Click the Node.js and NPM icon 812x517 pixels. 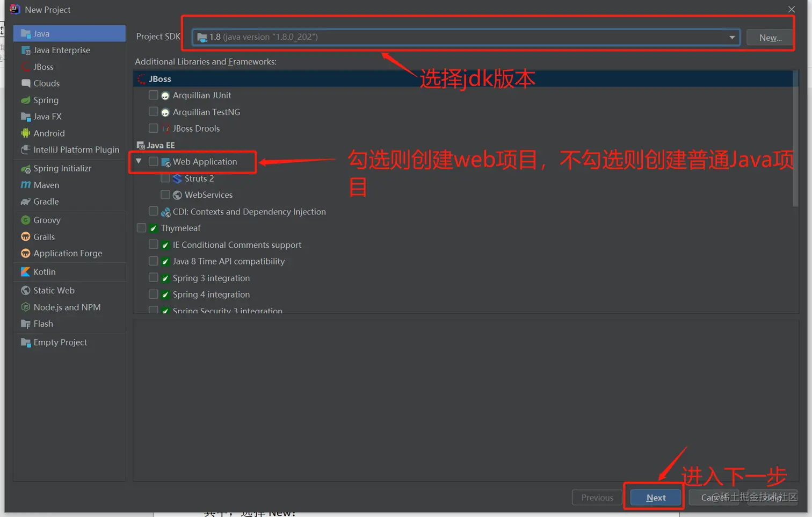(25, 307)
